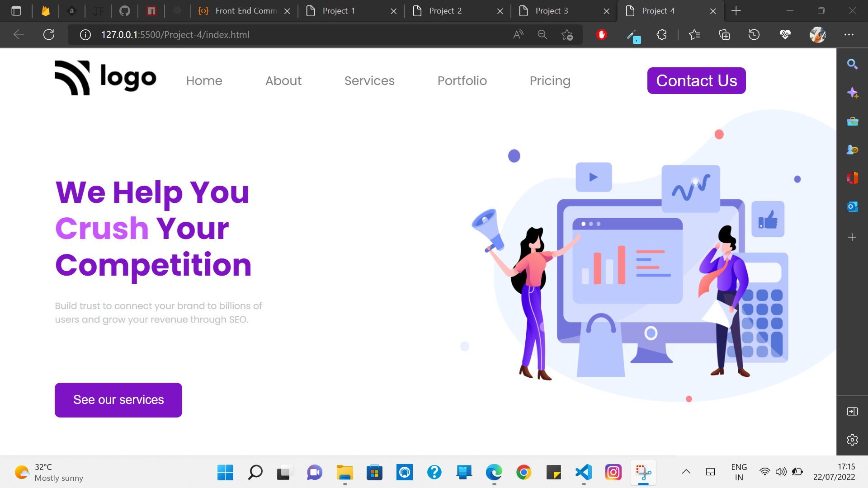Click the See our services button

(118, 400)
